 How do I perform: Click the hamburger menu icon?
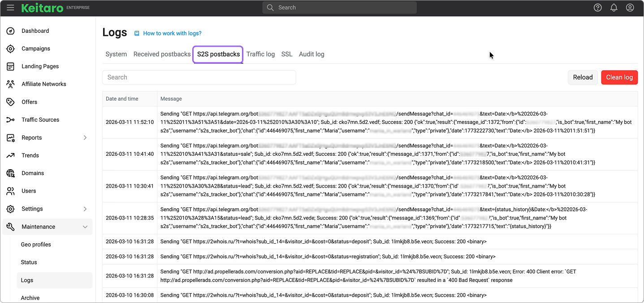10,8
